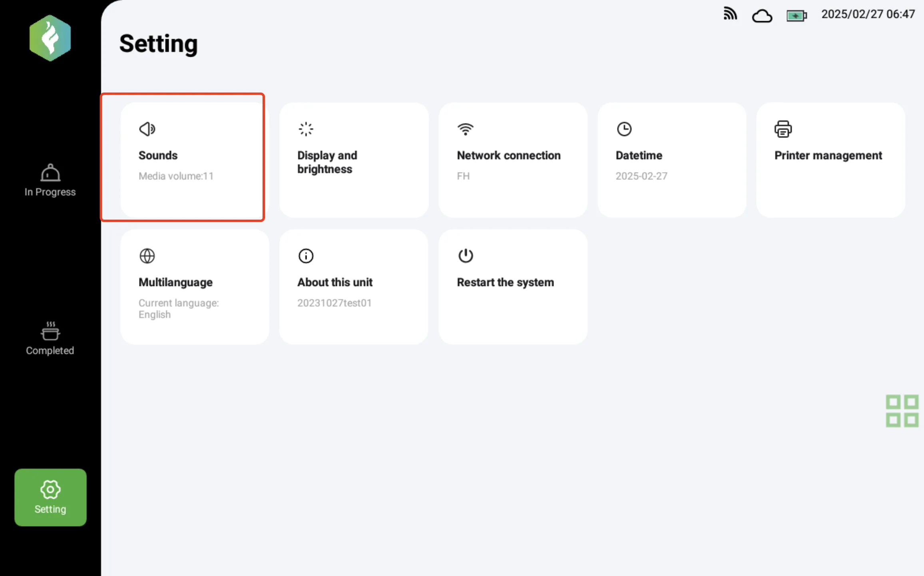Click the '20231027test01' unit name
The image size is (924, 576).
(x=334, y=303)
